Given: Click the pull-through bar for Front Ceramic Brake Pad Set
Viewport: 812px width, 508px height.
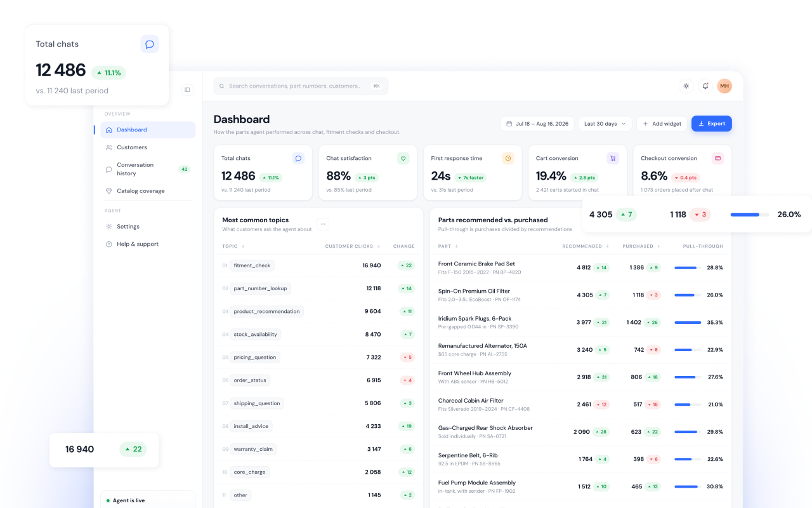Looking at the screenshot, I should click(688, 268).
